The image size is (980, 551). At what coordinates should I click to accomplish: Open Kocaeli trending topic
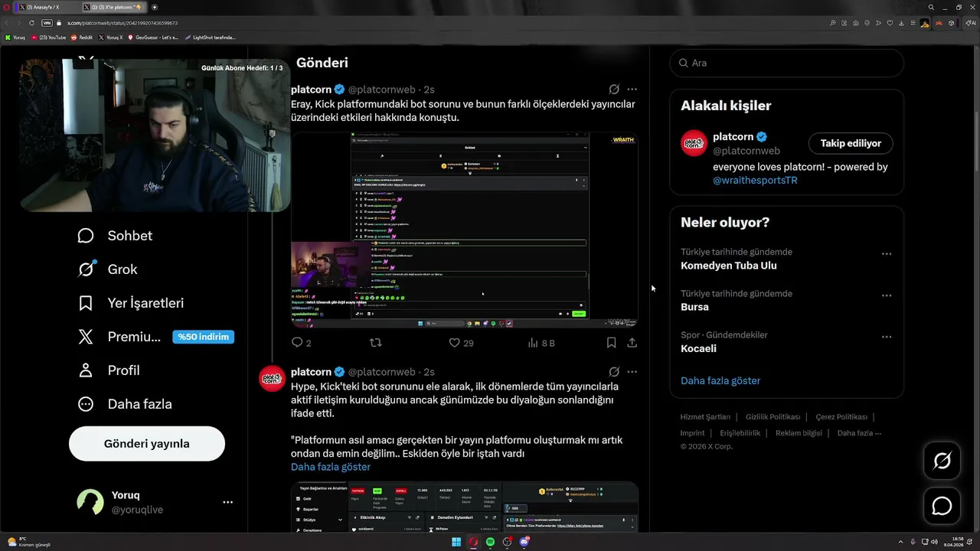coord(698,348)
